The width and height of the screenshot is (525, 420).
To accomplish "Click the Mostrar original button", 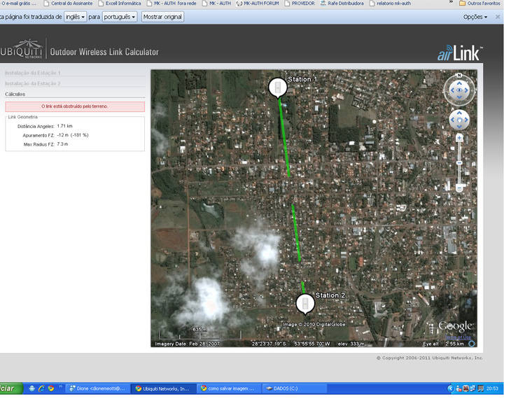I will [162, 17].
